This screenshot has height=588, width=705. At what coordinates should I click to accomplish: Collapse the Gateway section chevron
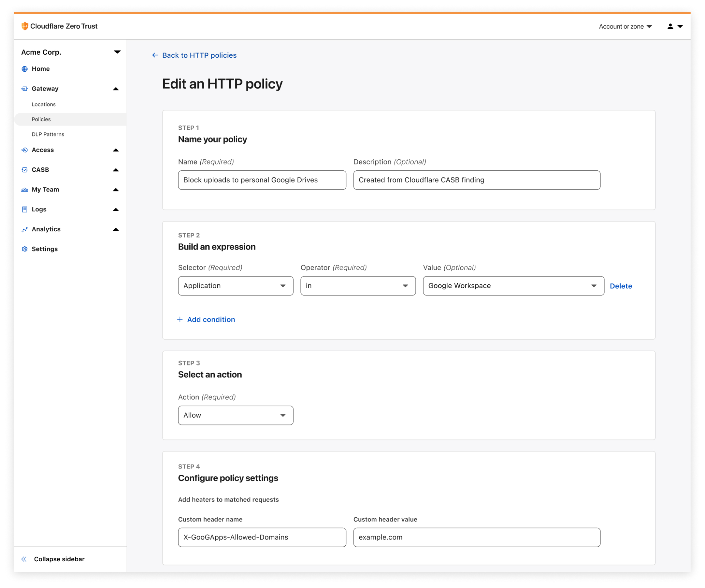(x=116, y=89)
